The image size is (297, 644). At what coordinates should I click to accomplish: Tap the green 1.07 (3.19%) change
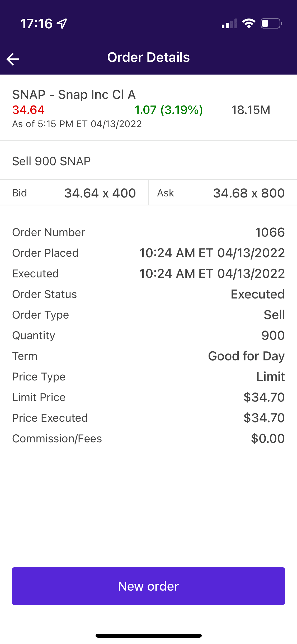tap(168, 110)
